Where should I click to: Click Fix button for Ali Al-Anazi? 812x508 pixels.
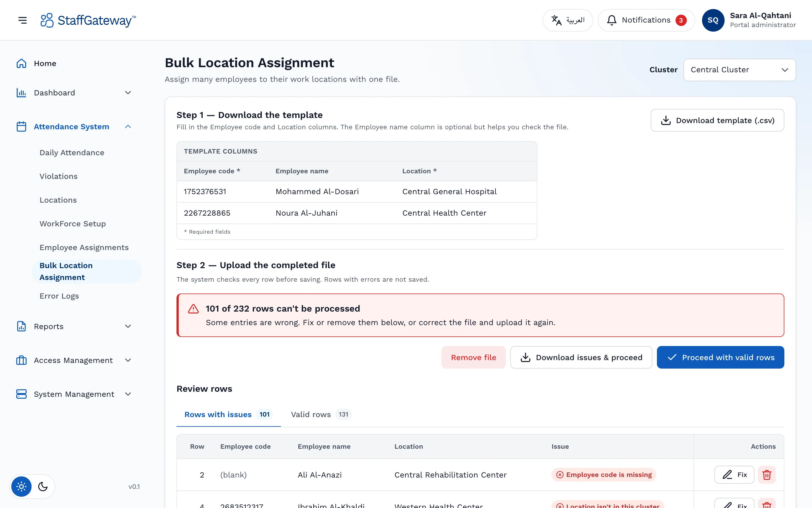pyautogui.click(x=734, y=475)
